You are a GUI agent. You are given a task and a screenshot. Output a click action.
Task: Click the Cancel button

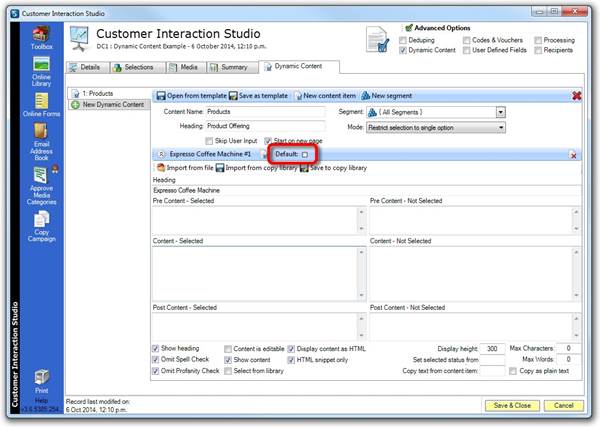(x=563, y=405)
